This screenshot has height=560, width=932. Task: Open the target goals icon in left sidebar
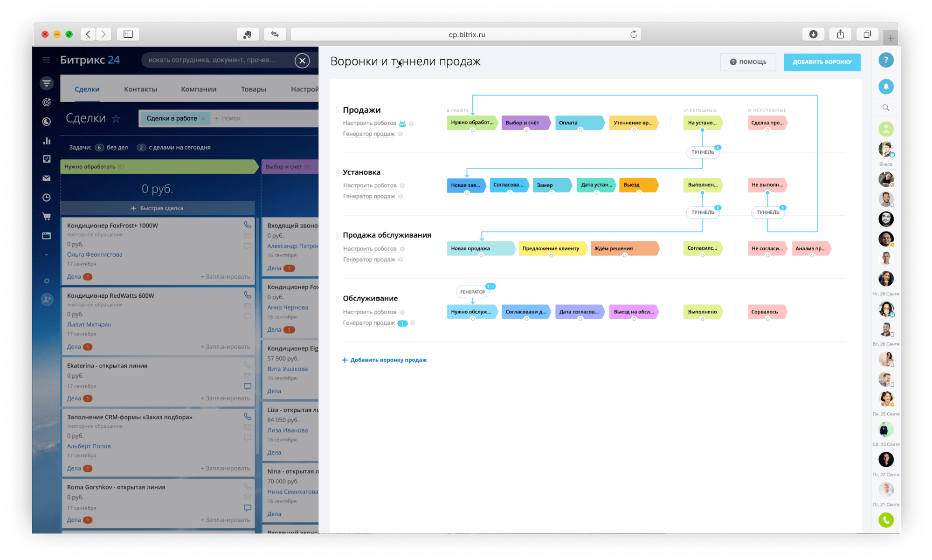pos(47,102)
